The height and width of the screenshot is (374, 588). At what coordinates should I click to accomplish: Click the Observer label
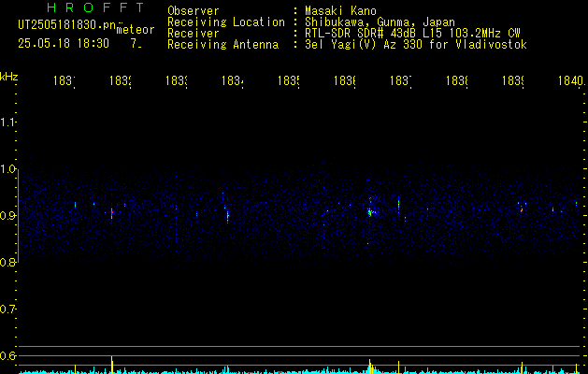click(194, 10)
